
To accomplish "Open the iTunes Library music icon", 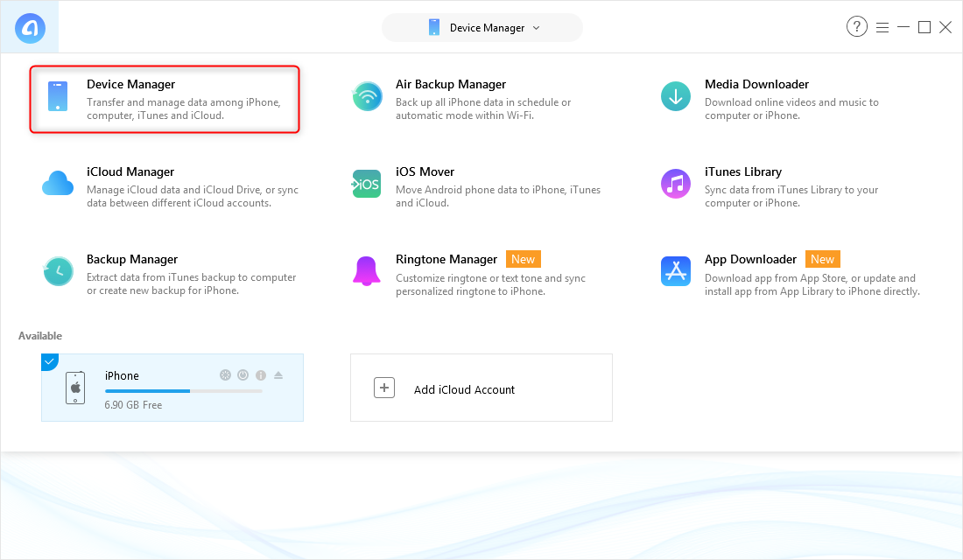I will tap(676, 184).
